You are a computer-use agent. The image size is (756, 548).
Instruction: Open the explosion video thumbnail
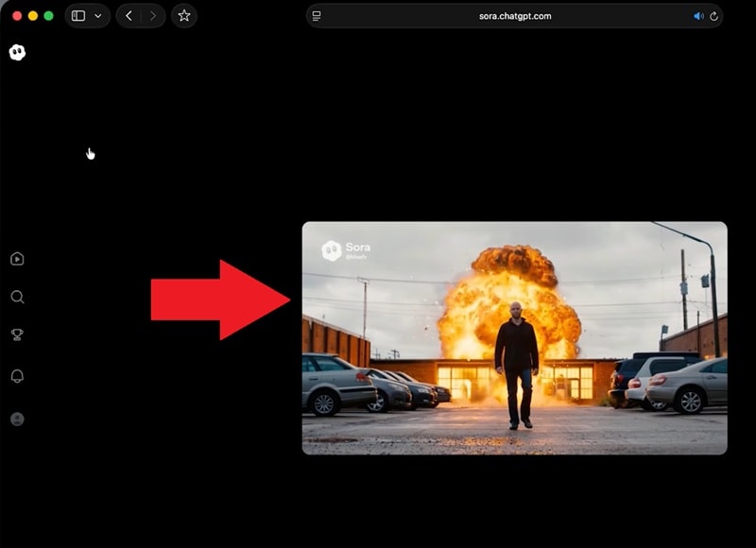coord(514,338)
